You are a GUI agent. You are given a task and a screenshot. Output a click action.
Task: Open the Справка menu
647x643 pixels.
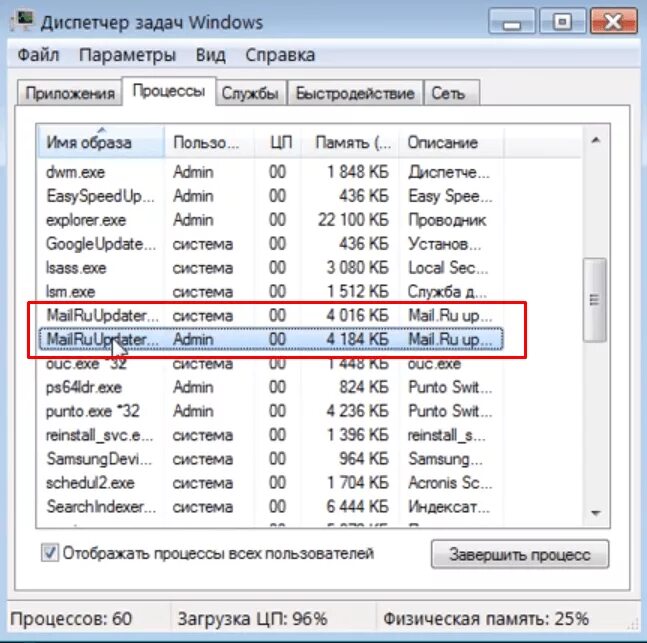point(280,55)
